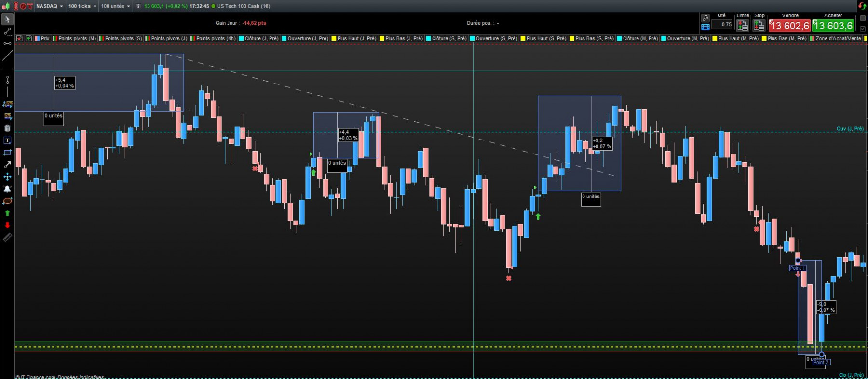Toggle the unchecked box beside Acheter
This screenshot has width=868, height=379.
(x=863, y=18)
